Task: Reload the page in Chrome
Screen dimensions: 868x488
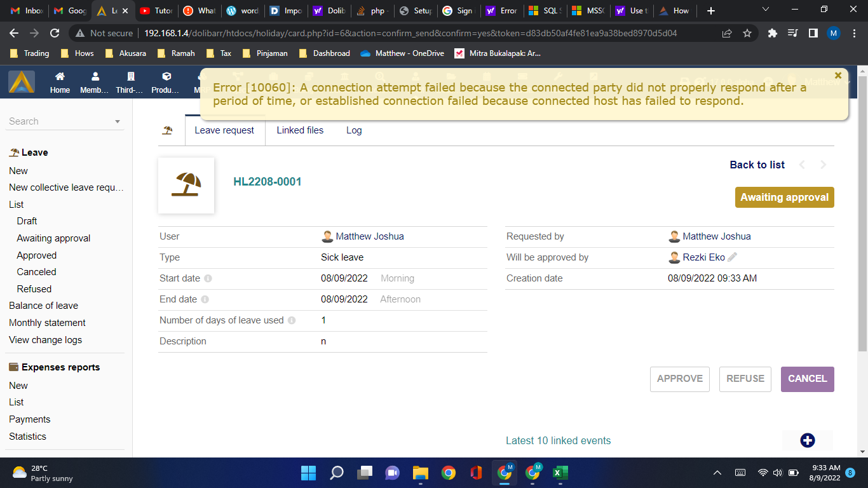Action: click(x=55, y=33)
